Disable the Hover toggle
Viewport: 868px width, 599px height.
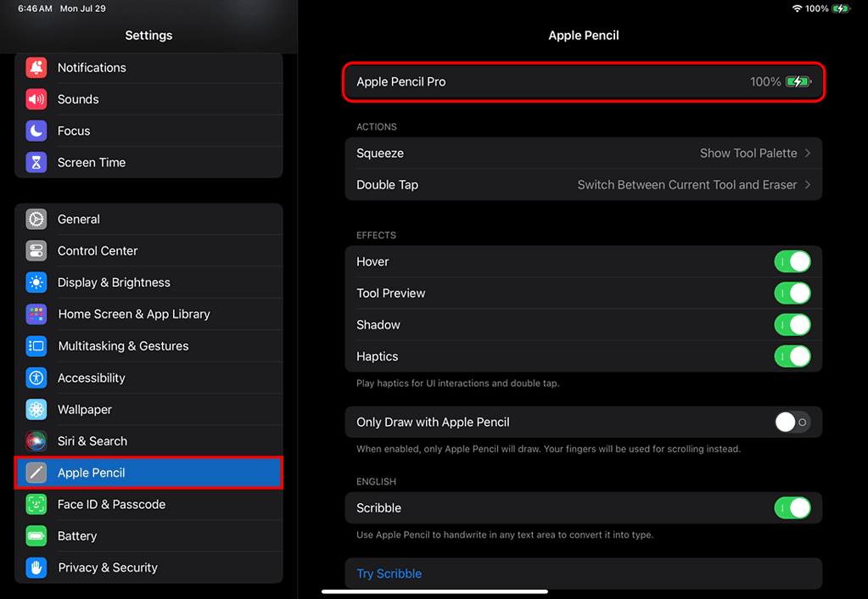pos(792,261)
